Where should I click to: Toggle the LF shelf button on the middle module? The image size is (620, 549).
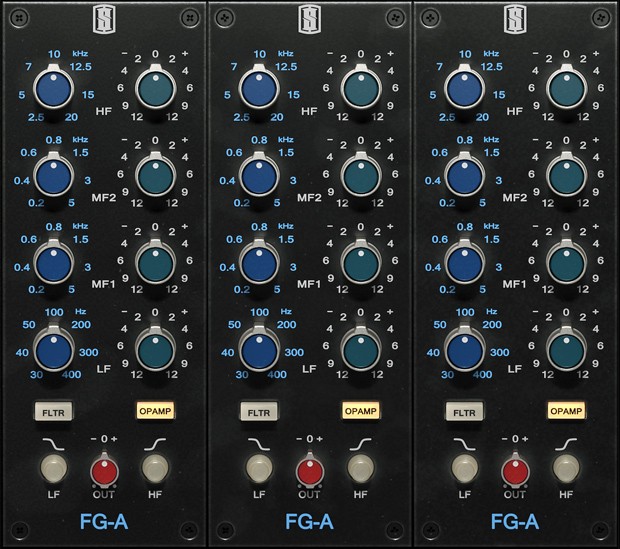coord(259,468)
